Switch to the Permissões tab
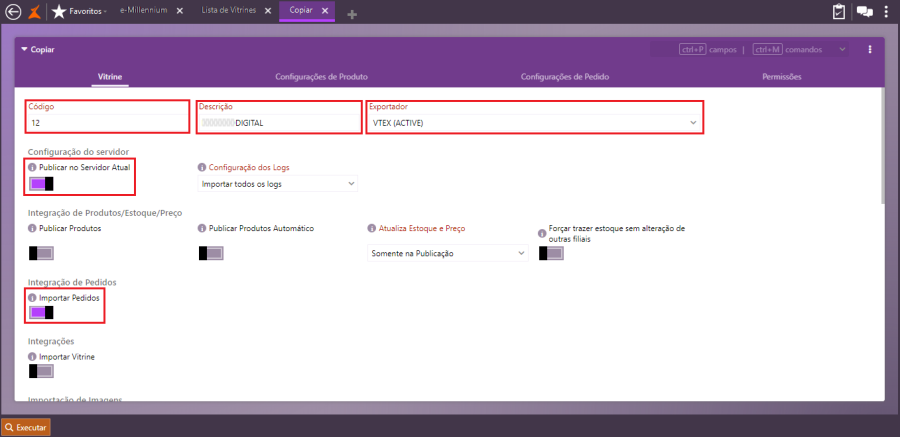The height and width of the screenshot is (437, 900). (782, 76)
